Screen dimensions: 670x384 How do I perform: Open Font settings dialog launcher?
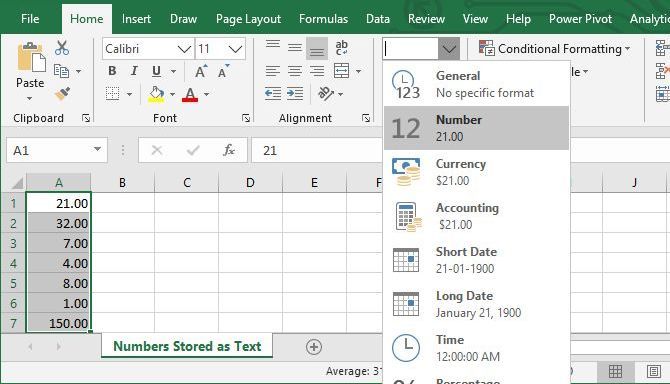(x=246, y=118)
